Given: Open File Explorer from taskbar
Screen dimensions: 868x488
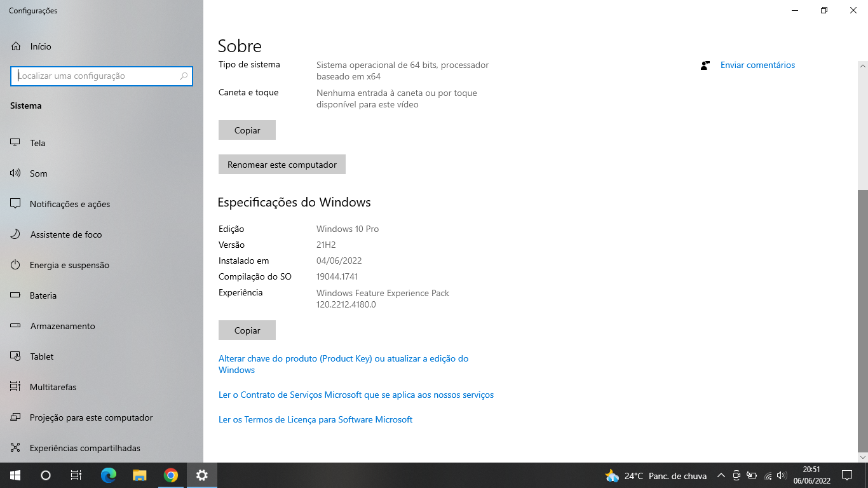Looking at the screenshot, I should (x=140, y=475).
